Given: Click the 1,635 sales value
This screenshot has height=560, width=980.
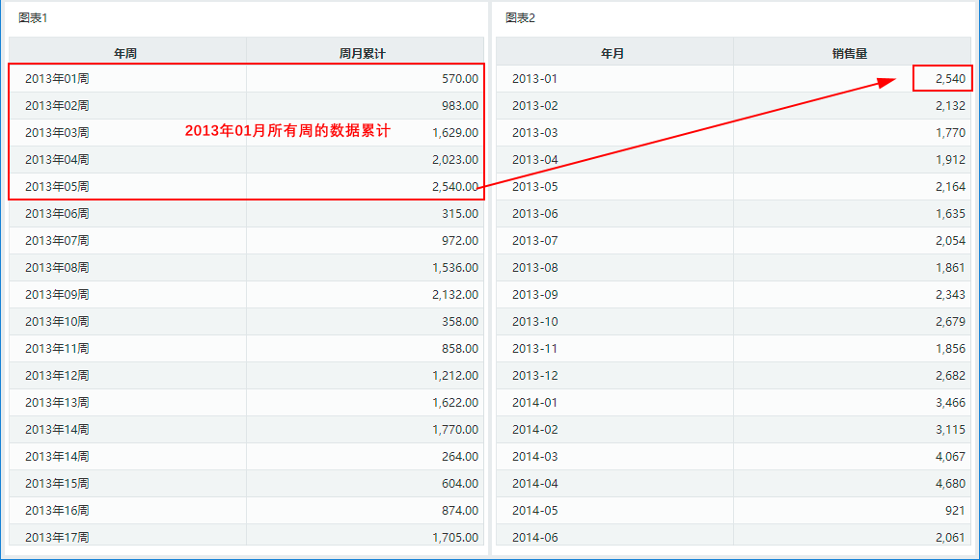Looking at the screenshot, I should (950, 214).
